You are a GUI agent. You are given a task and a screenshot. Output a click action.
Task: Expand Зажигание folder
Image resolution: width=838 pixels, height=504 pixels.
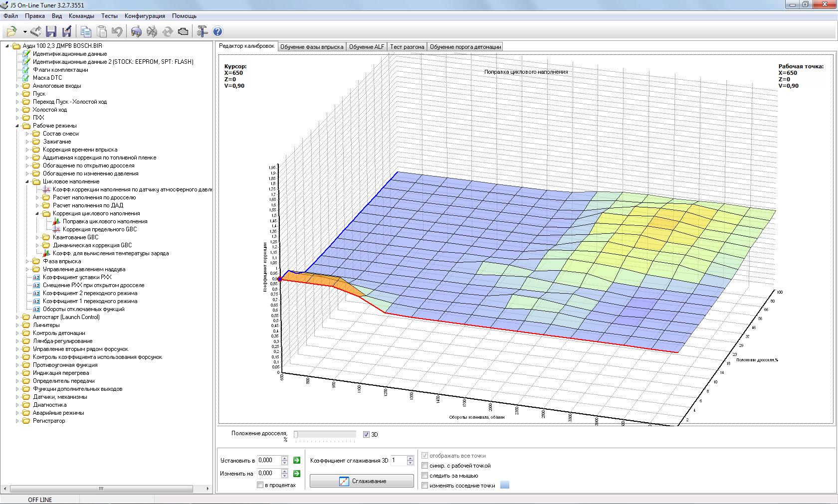[x=27, y=142]
